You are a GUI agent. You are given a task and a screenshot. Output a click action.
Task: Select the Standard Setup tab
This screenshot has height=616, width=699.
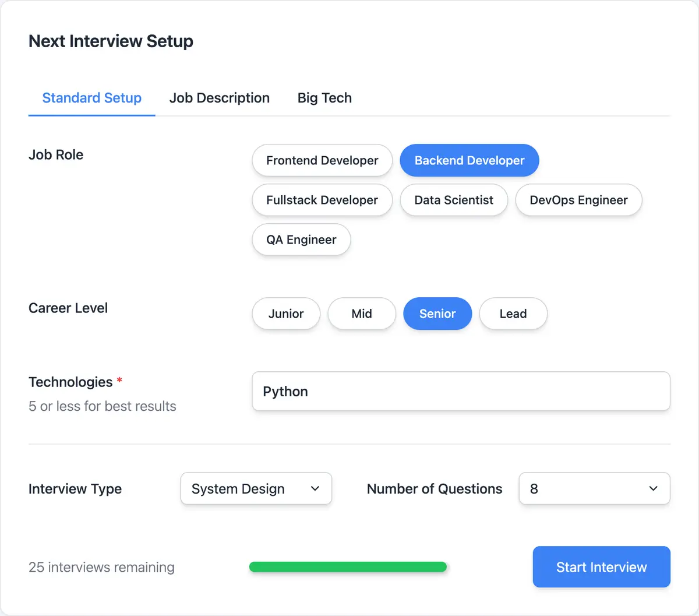(x=91, y=98)
